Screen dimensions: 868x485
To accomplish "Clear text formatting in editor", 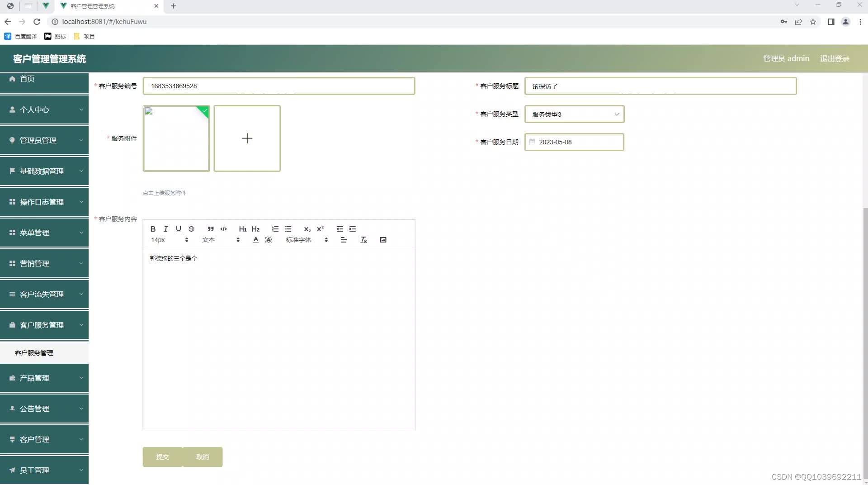I will 363,240.
